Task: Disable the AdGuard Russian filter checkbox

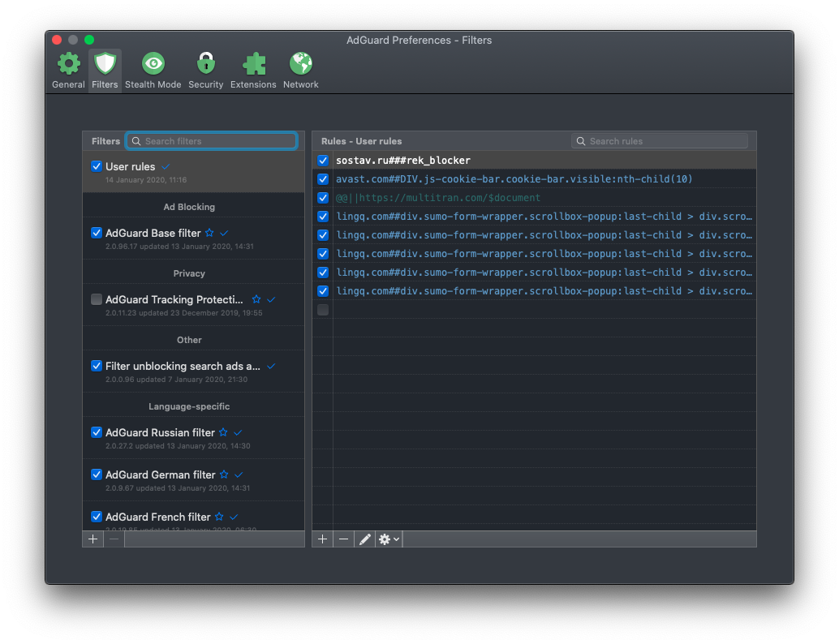Action: [x=97, y=432]
